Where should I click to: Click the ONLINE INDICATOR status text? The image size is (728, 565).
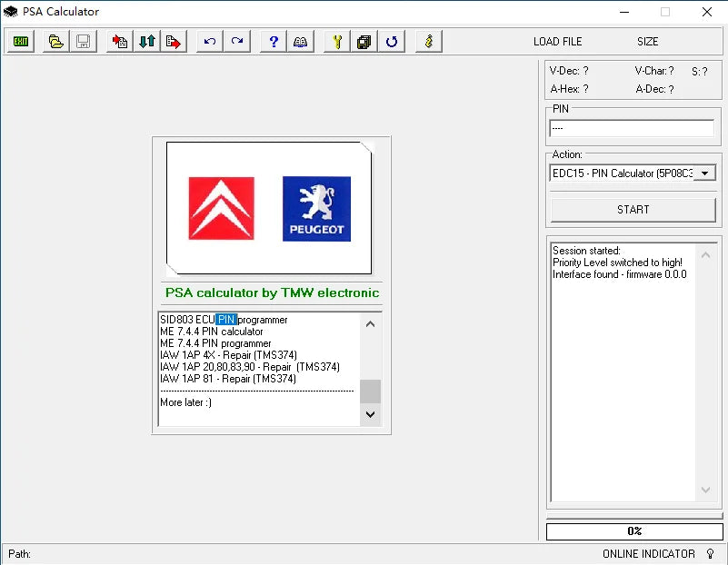649,554
